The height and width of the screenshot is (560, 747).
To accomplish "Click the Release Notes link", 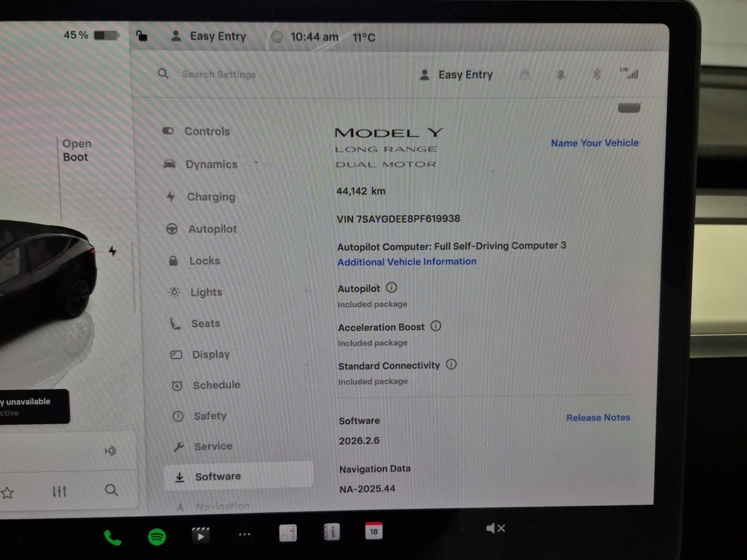I will [598, 418].
